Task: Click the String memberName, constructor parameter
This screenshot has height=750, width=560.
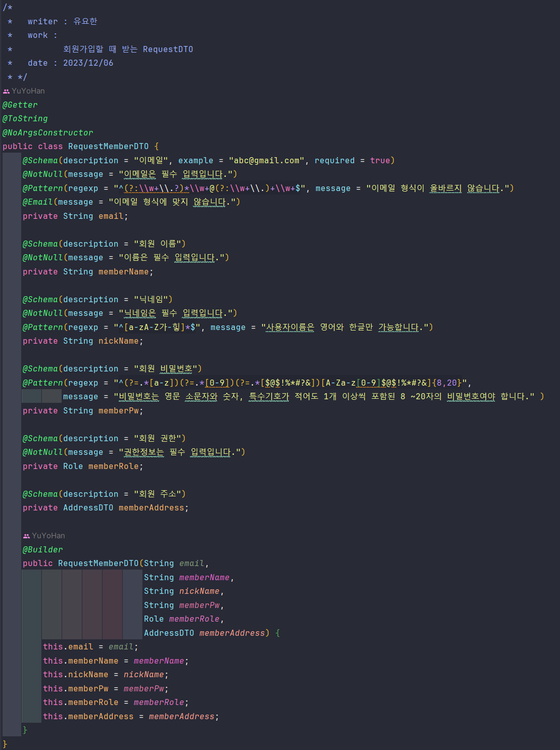Action: [x=189, y=577]
